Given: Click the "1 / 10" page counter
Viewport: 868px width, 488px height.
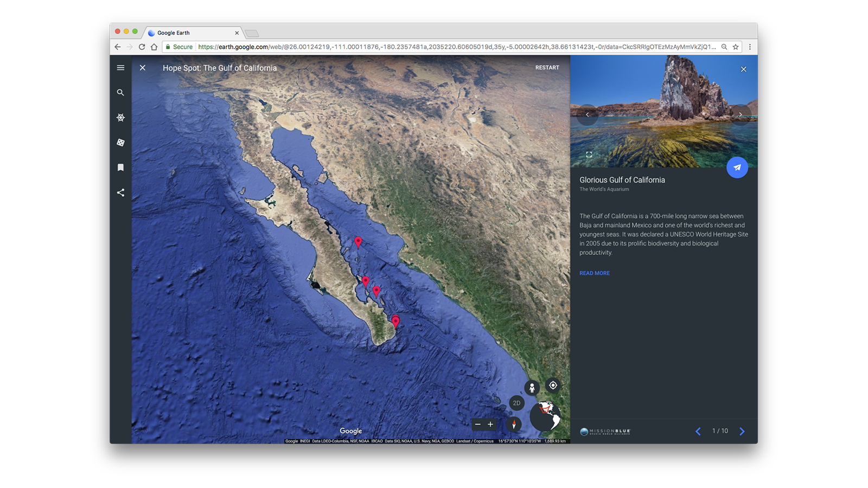Looking at the screenshot, I should point(720,431).
